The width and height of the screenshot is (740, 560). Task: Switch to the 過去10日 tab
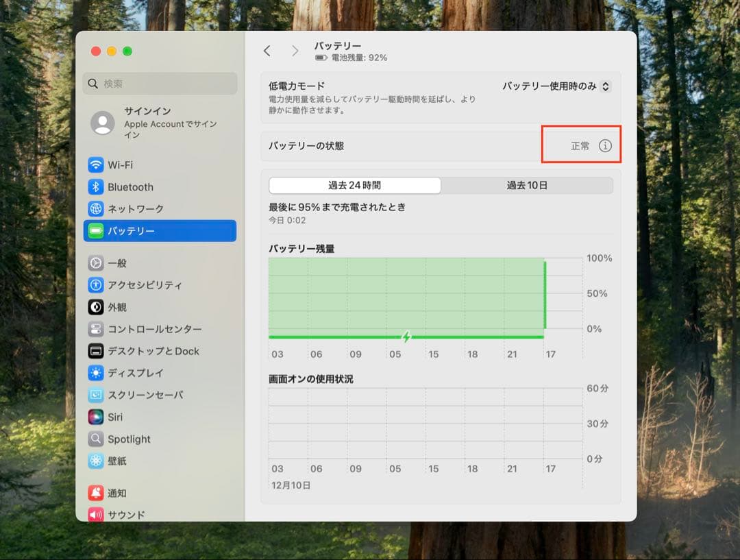click(x=526, y=185)
